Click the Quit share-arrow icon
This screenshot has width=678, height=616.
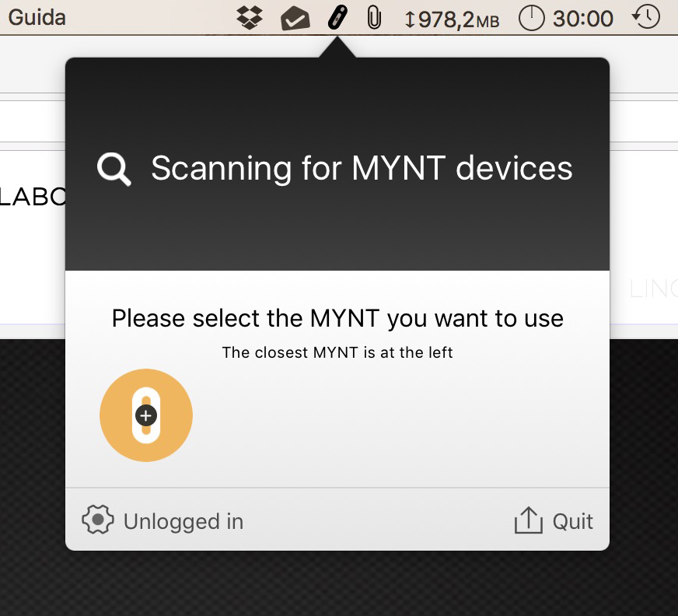pos(528,520)
